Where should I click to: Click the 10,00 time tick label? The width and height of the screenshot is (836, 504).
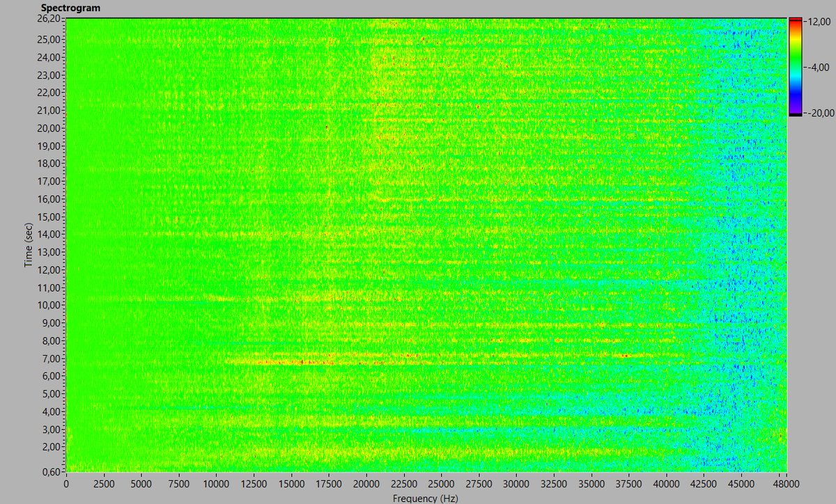click(49, 305)
